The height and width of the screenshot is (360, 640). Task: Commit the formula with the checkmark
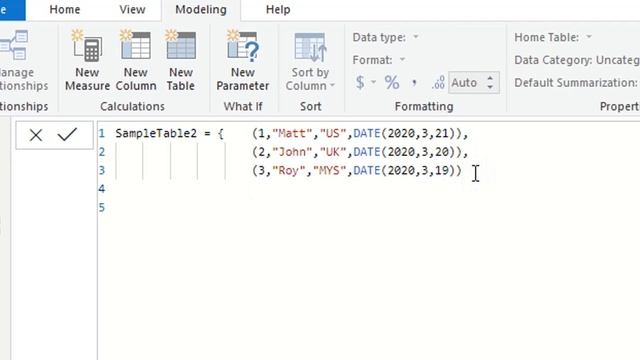point(67,134)
